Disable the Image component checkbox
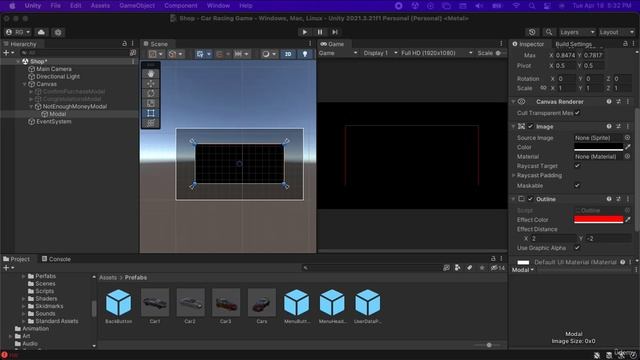This screenshot has height=360, width=640. (530, 127)
